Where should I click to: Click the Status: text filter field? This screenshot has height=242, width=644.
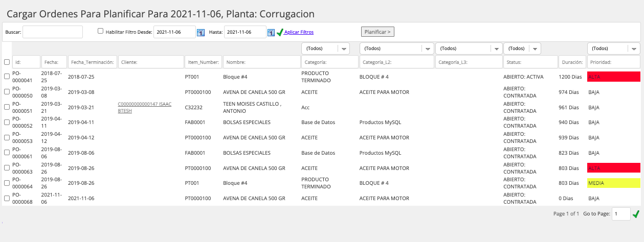tap(530, 62)
